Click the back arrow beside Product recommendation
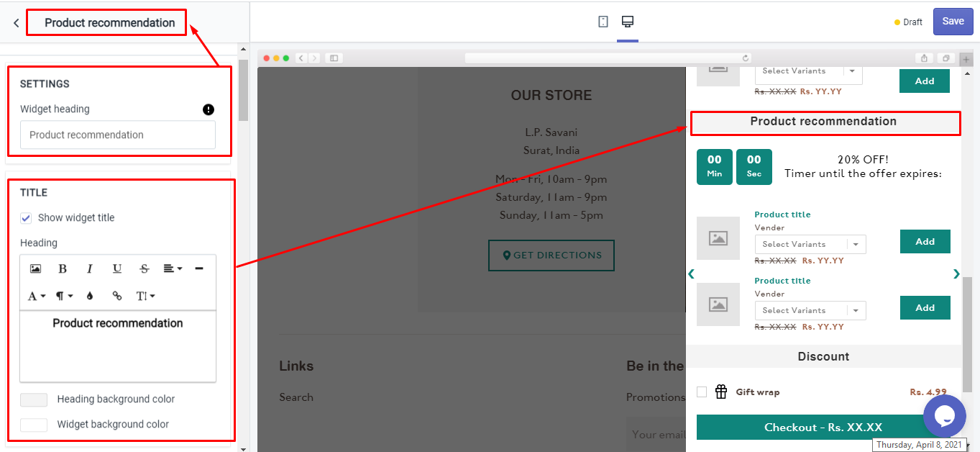The height and width of the screenshot is (452, 980). pyautogui.click(x=16, y=23)
